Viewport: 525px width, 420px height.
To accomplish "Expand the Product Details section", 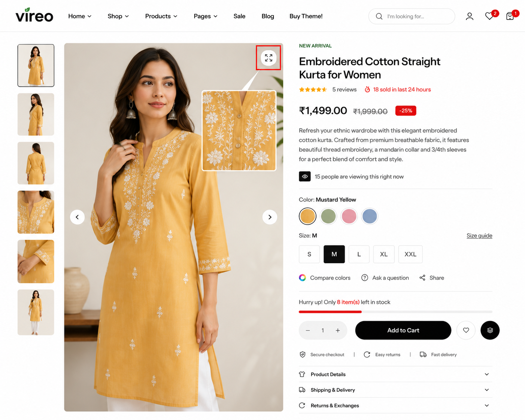I will click(395, 374).
